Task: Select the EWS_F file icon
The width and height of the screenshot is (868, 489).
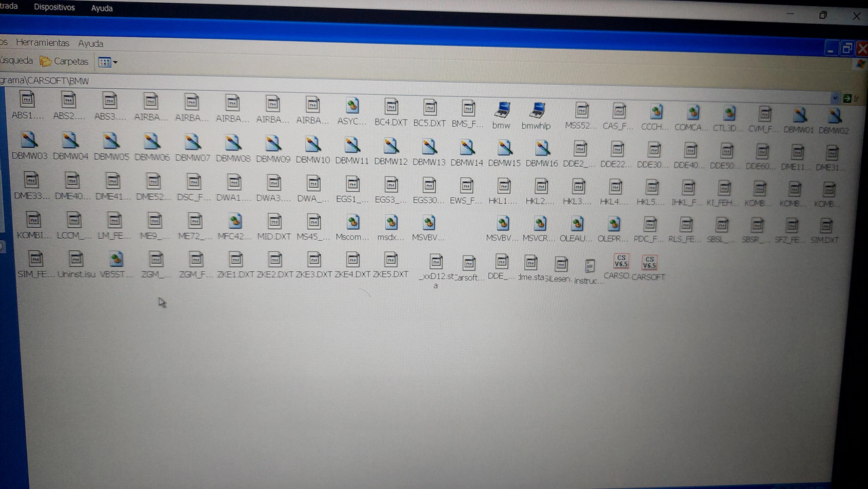Action: (467, 185)
